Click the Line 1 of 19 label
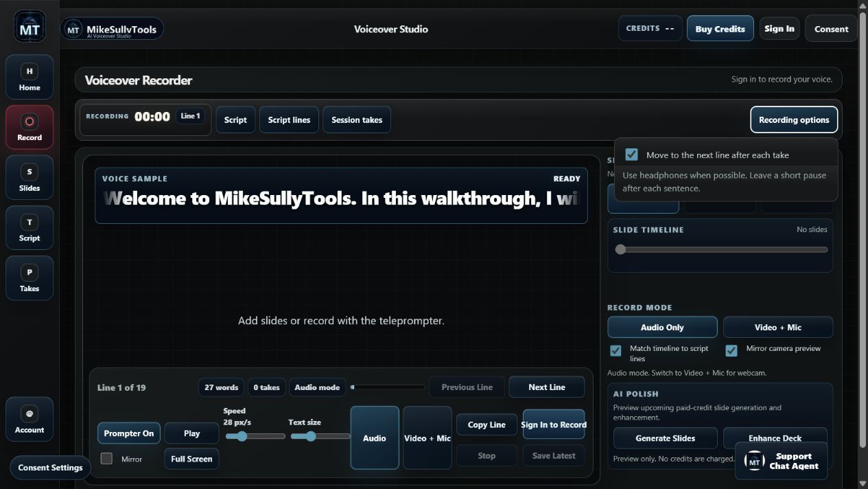This screenshot has width=868, height=489. [x=121, y=387]
